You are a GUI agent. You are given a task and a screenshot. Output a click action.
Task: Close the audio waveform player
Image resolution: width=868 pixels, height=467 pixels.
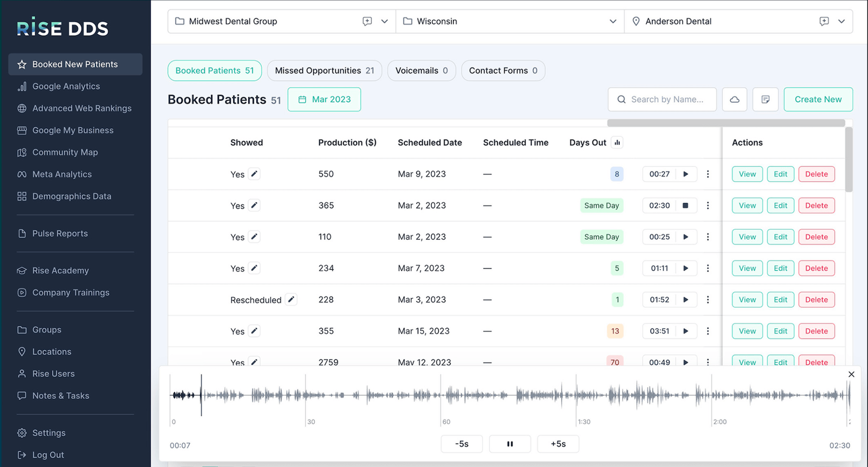(851, 374)
